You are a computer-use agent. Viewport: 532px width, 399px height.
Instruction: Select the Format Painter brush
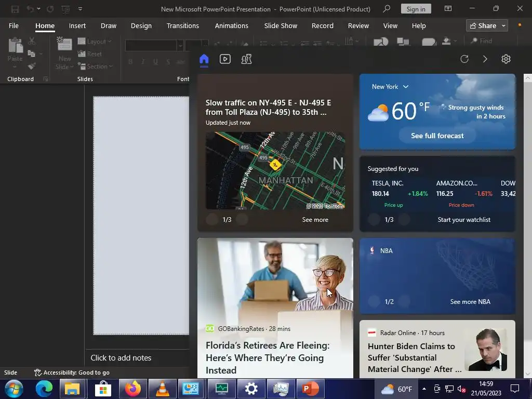pyautogui.click(x=32, y=66)
